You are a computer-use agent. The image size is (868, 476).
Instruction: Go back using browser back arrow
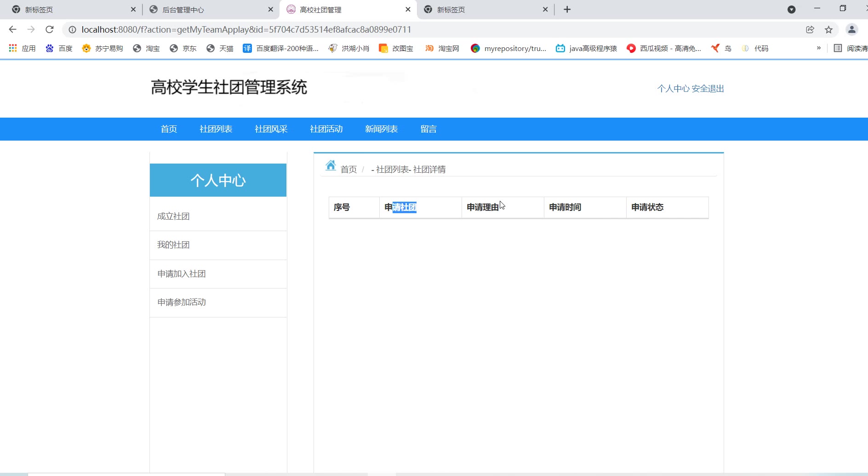12,29
